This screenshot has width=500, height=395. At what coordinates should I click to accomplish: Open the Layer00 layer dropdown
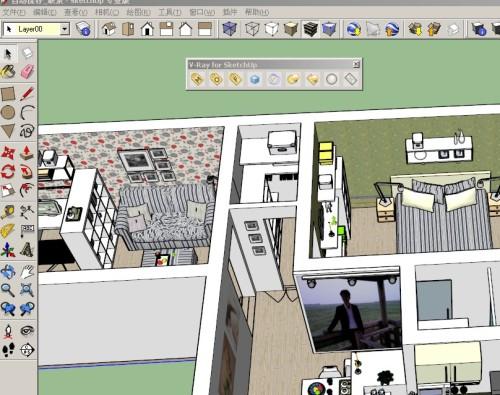(65, 29)
